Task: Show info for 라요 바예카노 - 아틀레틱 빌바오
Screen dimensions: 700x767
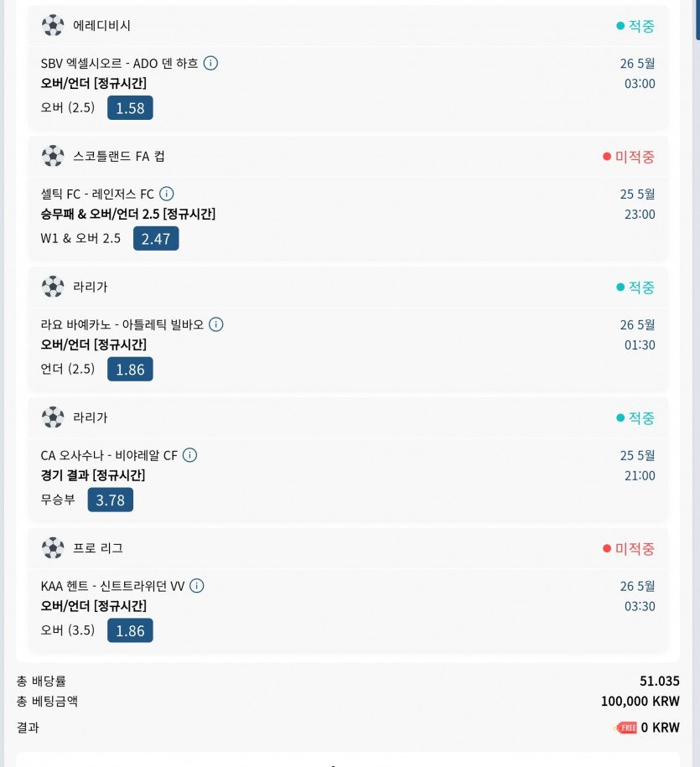Action: click(x=216, y=324)
